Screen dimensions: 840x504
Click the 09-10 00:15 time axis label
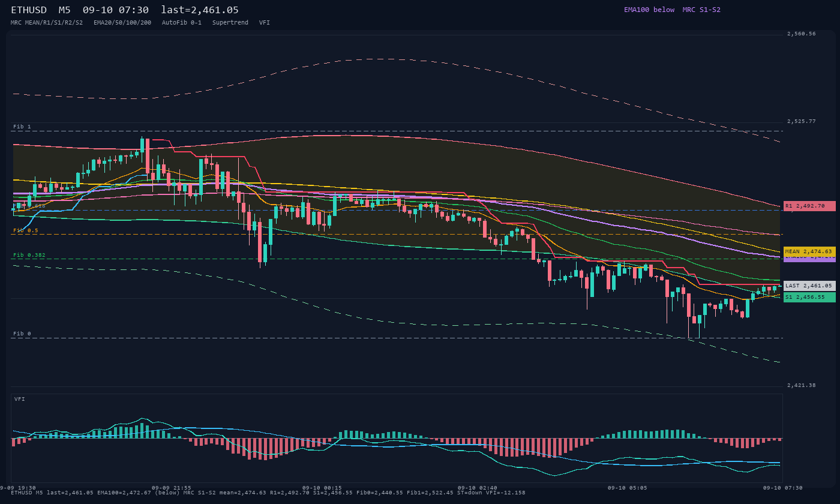(322, 488)
